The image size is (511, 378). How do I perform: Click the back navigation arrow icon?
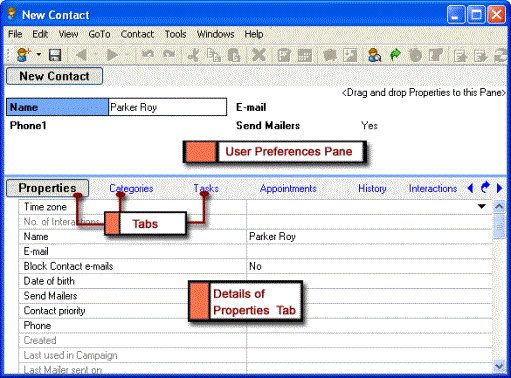pyautogui.click(x=81, y=55)
